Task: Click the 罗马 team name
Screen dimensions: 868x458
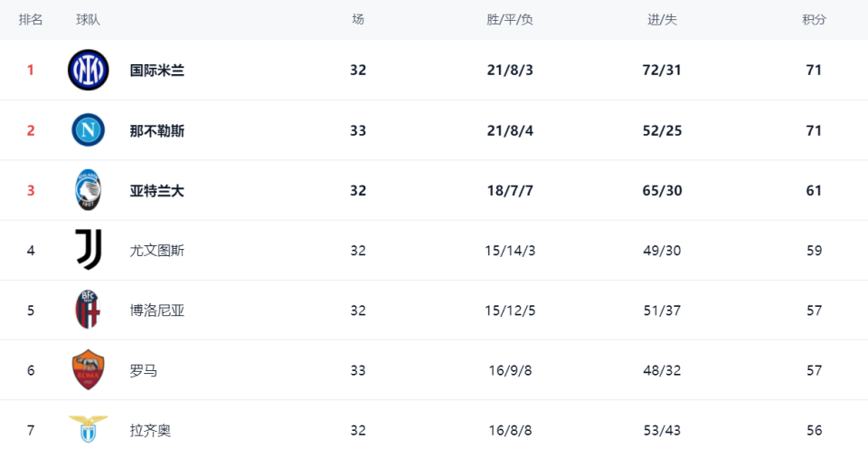Action: [144, 370]
